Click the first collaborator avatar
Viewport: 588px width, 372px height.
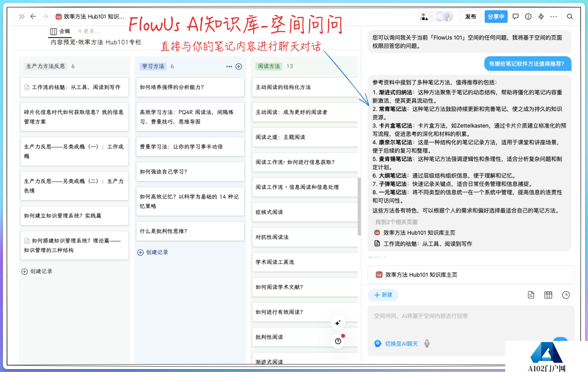(x=424, y=17)
